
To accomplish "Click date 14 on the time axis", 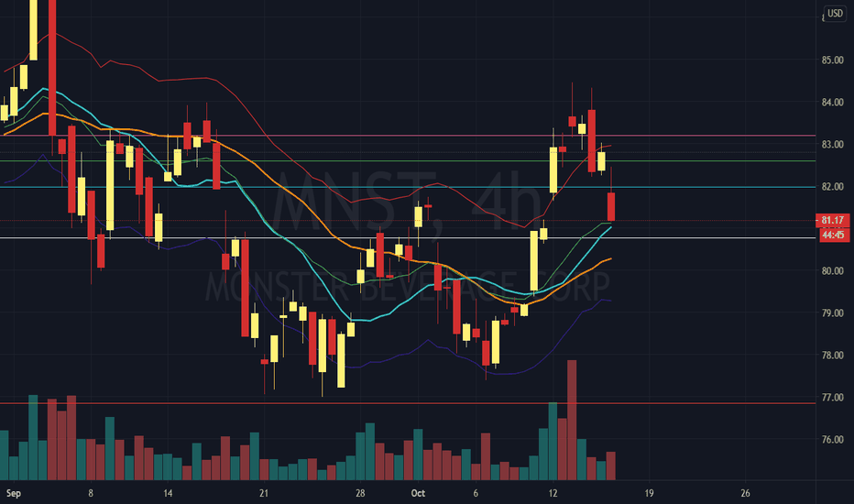I will 168,493.
